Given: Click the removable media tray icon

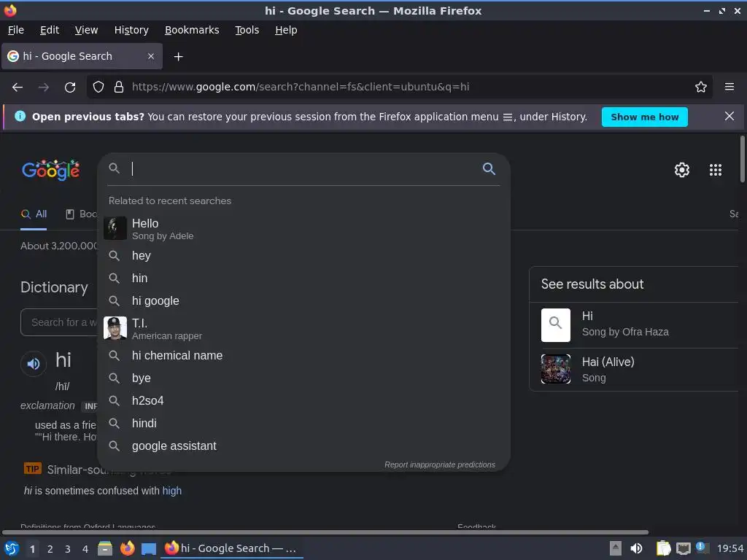Looking at the screenshot, I should click(x=616, y=548).
